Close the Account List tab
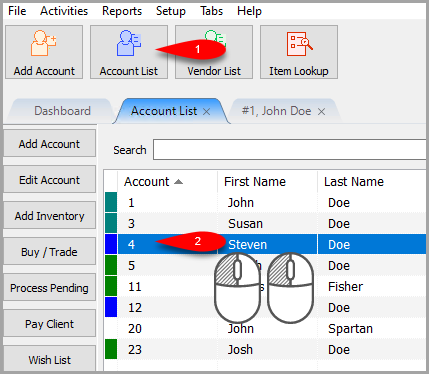This screenshot has height=374, width=429. tap(207, 112)
